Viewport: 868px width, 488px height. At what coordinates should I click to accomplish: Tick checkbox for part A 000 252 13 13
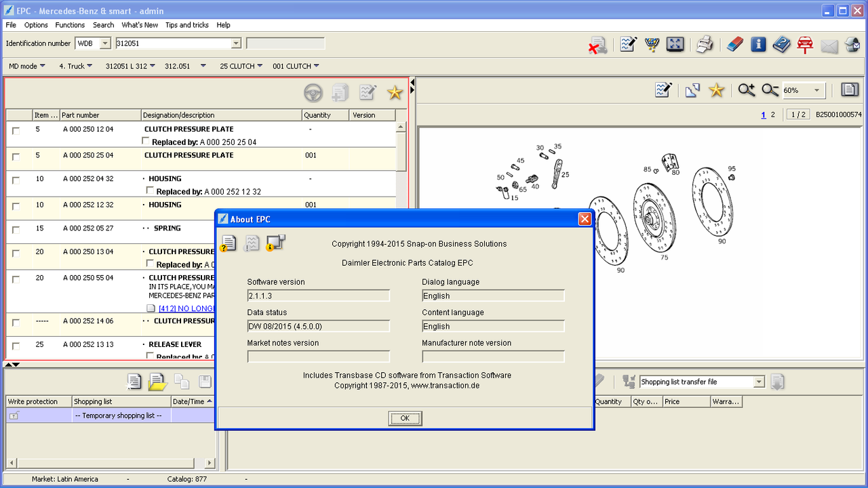coord(16,346)
